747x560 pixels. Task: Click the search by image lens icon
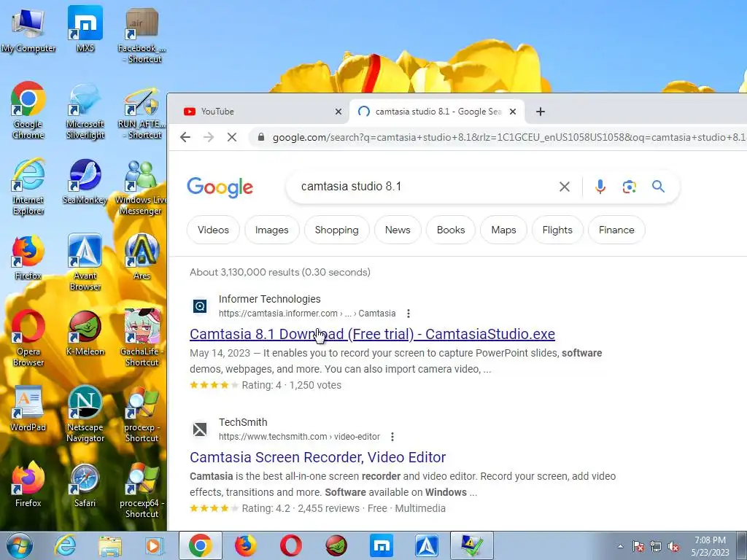(x=630, y=186)
